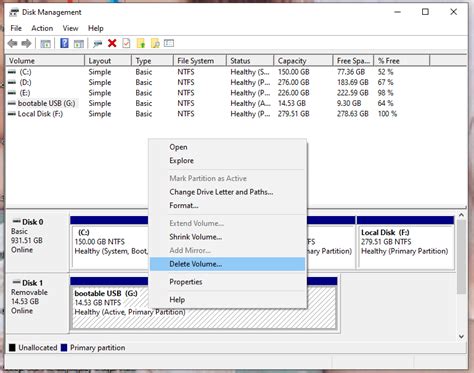
Task: Click the drive connection toolbar icon before the red X
Action: pos(98,44)
